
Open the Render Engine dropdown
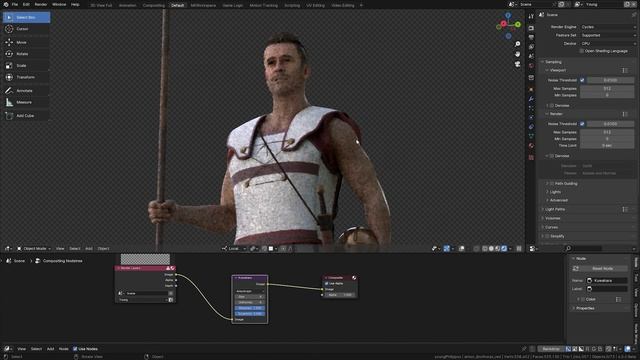point(608,27)
